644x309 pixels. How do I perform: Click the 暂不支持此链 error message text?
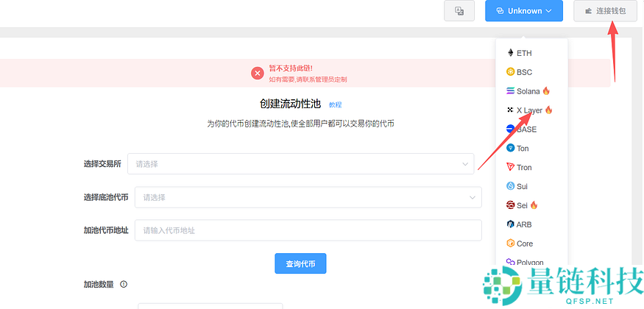[x=291, y=68]
